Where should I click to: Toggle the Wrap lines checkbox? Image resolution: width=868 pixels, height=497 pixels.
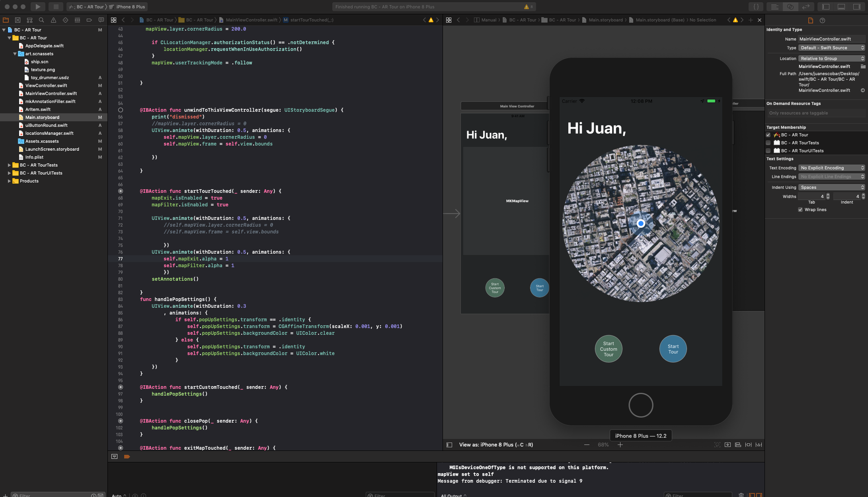pyautogui.click(x=800, y=210)
